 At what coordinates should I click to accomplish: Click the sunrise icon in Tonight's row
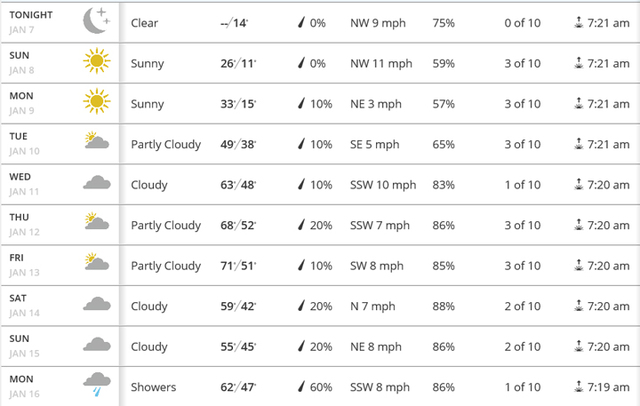578,22
